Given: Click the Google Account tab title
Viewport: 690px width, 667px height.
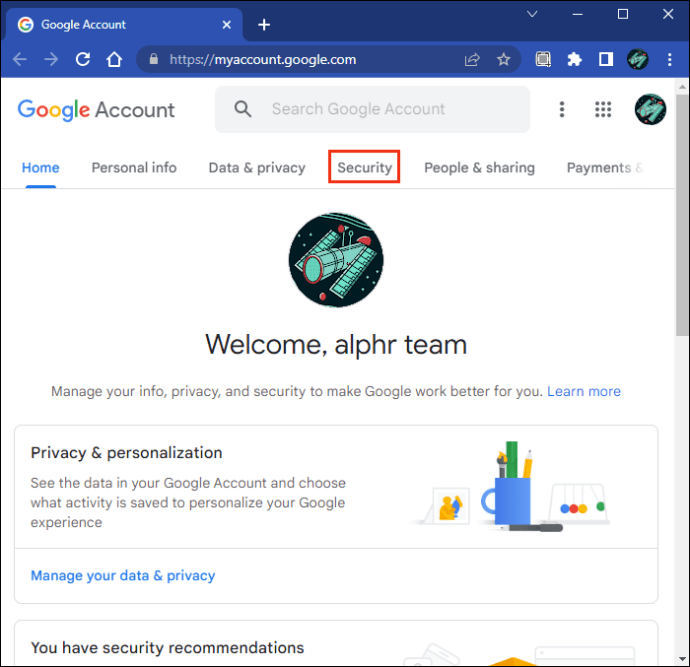Looking at the screenshot, I should tap(83, 25).
